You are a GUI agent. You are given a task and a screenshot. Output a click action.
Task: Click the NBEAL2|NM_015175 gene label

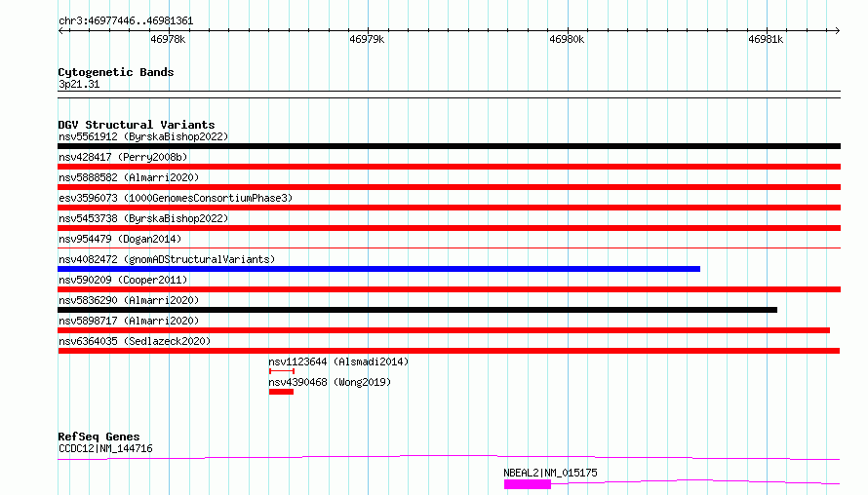pyautogui.click(x=550, y=473)
